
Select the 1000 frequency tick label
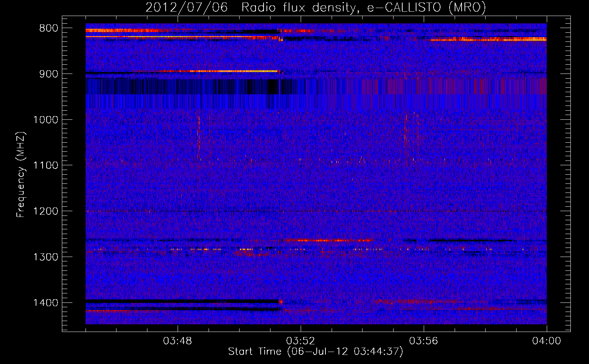click(46, 120)
